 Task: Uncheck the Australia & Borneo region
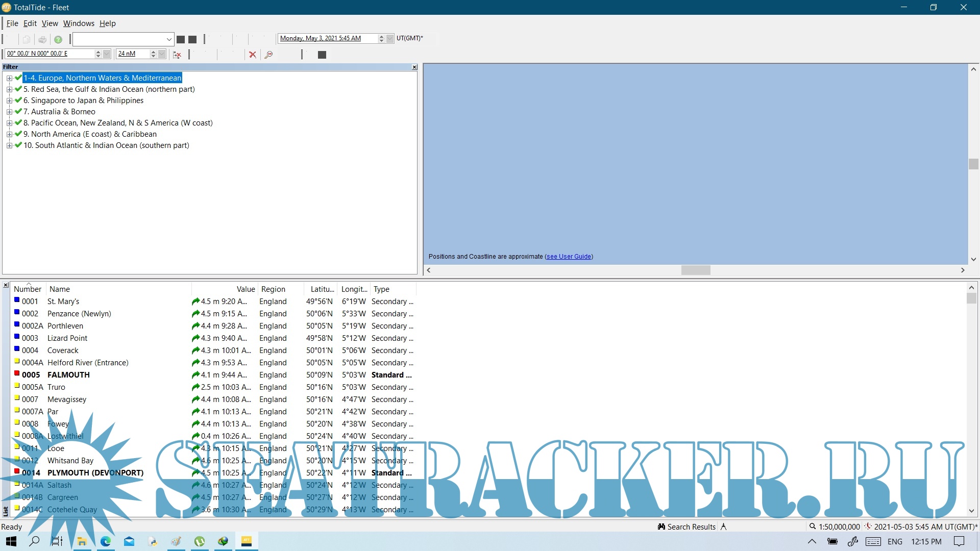click(x=18, y=111)
